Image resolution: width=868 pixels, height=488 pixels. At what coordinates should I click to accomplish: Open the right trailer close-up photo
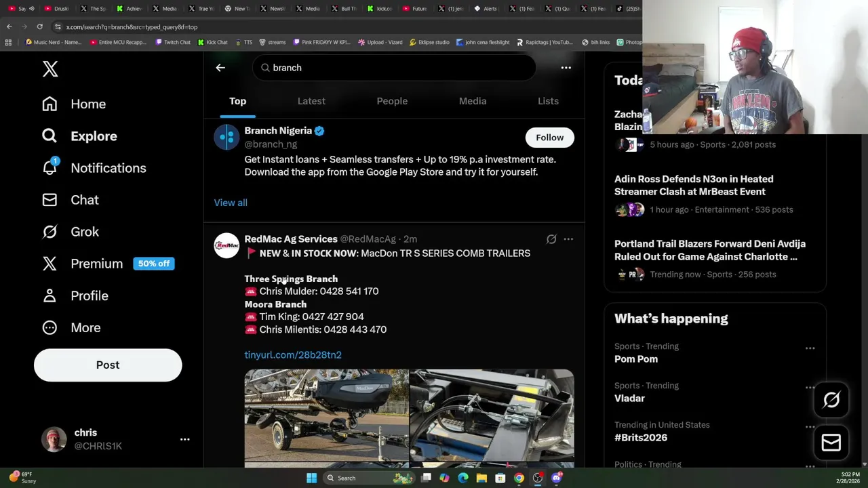coord(492,415)
